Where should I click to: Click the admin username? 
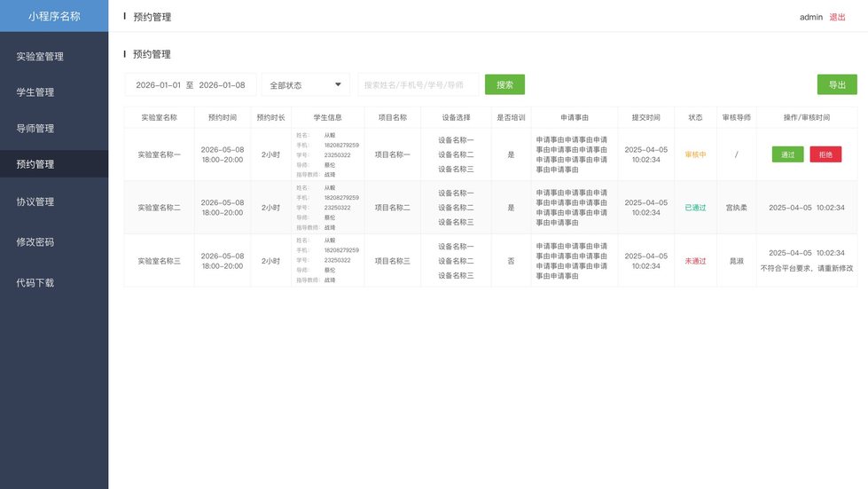[x=811, y=17]
